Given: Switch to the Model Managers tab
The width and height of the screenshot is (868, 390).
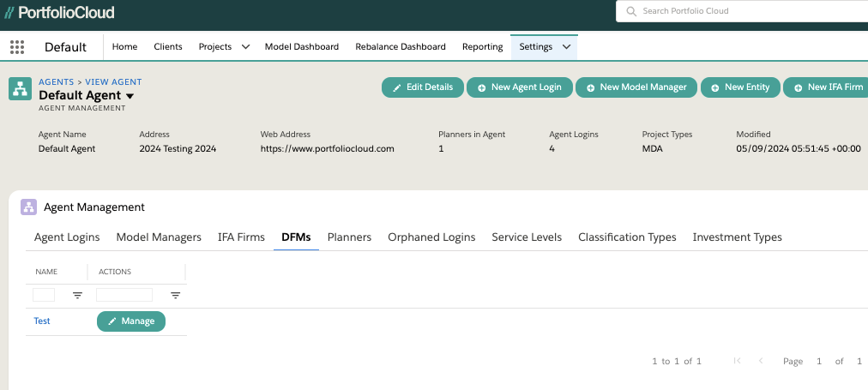Looking at the screenshot, I should 159,237.
